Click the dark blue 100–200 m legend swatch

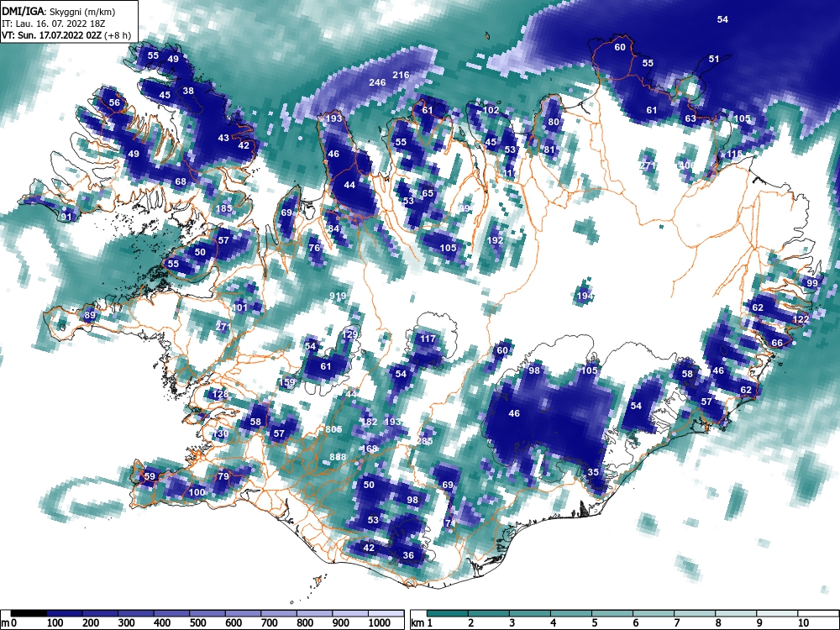[x=65, y=613]
